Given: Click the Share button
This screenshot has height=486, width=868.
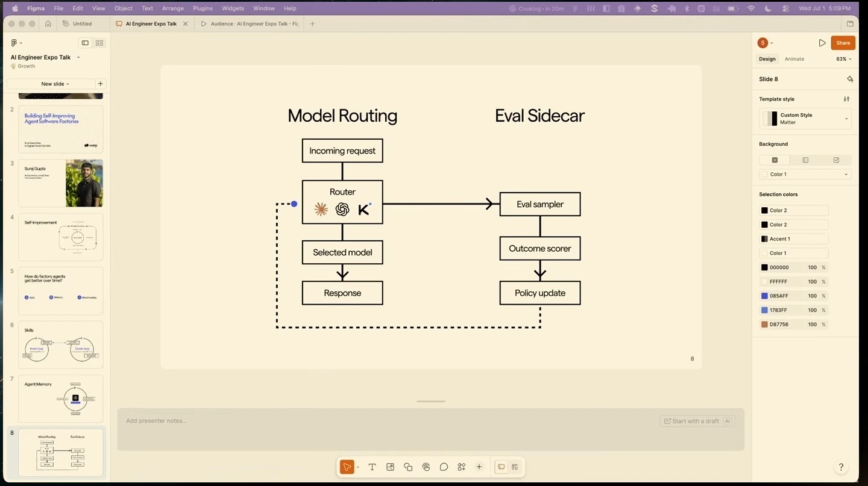Looking at the screenshot, I should point(843,43).
